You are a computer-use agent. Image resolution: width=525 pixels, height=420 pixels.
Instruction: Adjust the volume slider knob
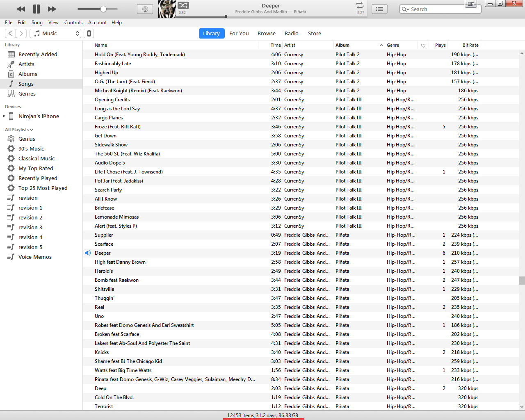(x=103, y=9)
